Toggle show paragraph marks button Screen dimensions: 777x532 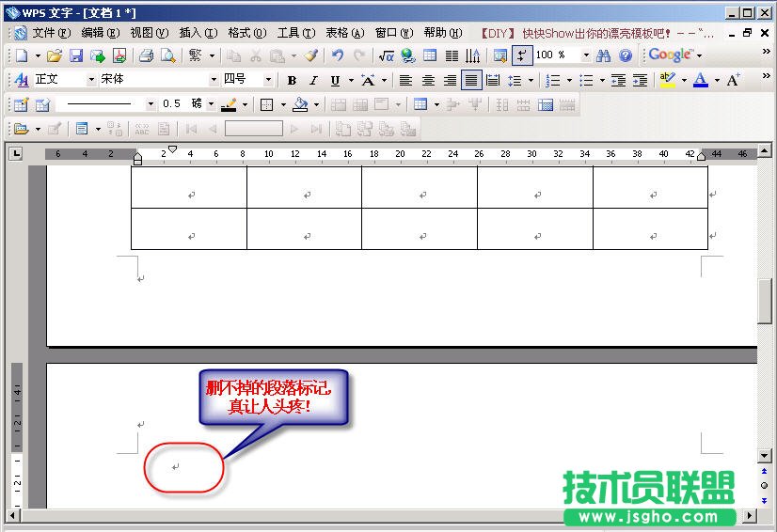522,55
